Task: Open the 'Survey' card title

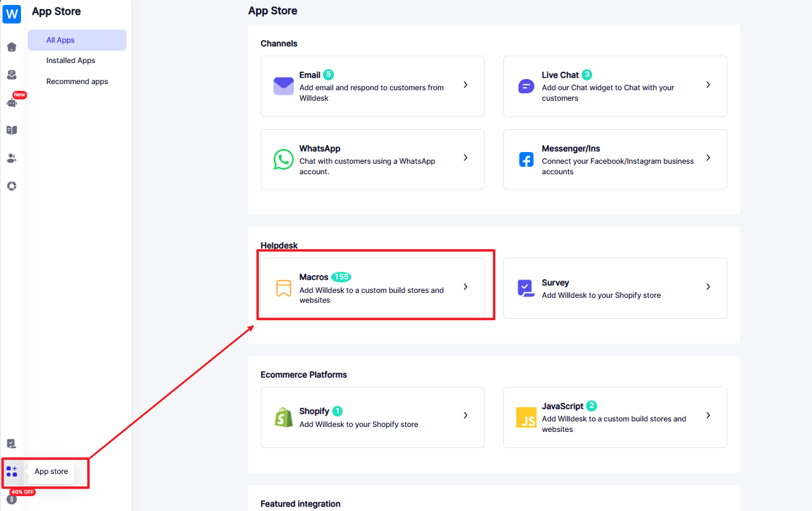Action: pos(556,282)
